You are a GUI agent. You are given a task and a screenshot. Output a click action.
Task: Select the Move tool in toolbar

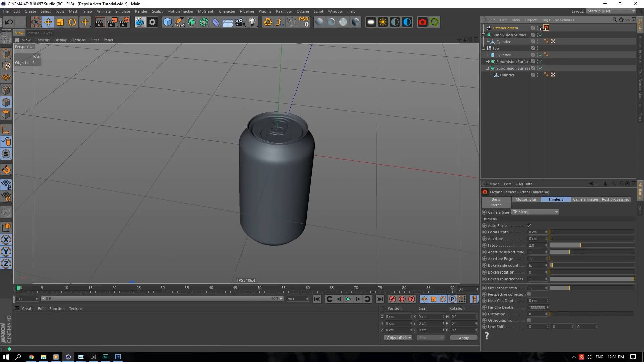point(48,22)
